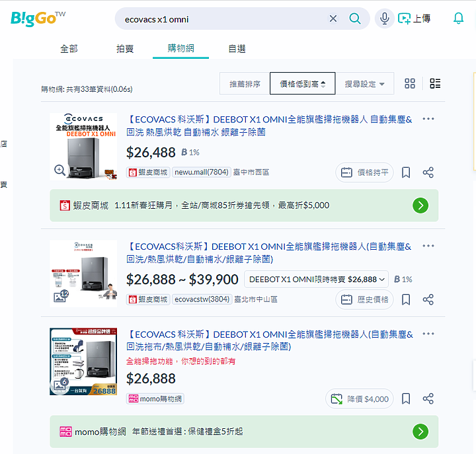This screenshot has height=454, width=476.
Task: Click the 蝦皮商城 tag on ecovacstw listing
Action: pyautogui.click(x=148, y=299)
